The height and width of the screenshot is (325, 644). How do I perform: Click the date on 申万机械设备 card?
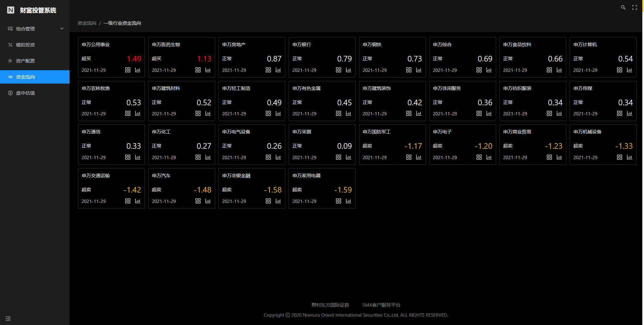click(585, 157)
